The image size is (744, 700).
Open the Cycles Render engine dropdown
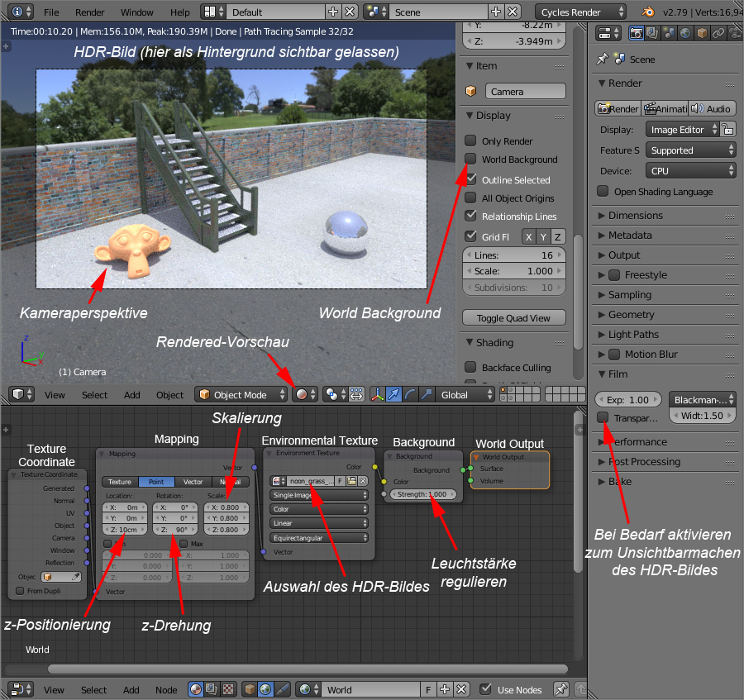point(579,12)
